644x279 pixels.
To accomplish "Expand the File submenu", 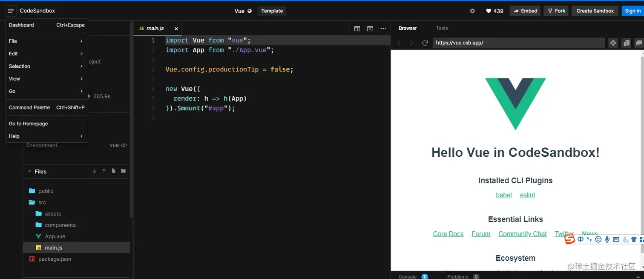I will [x=46, y=41].
